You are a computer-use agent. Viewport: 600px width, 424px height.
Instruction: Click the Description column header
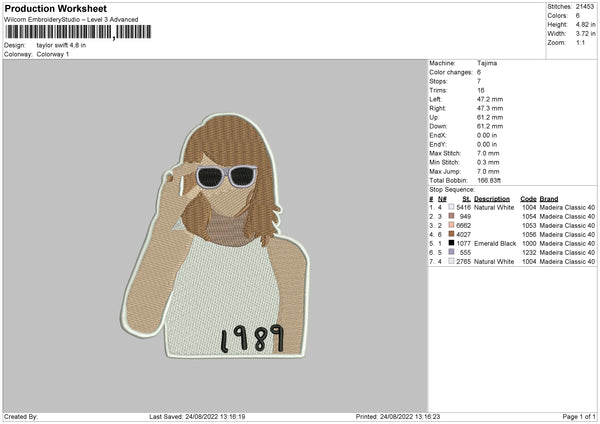click(x=492, y=199)
